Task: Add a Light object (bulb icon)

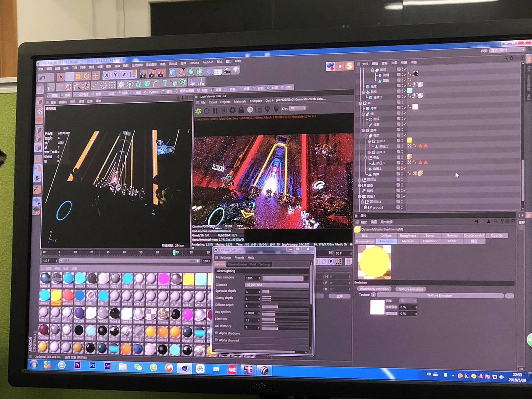Action: [x=236, y=70]
